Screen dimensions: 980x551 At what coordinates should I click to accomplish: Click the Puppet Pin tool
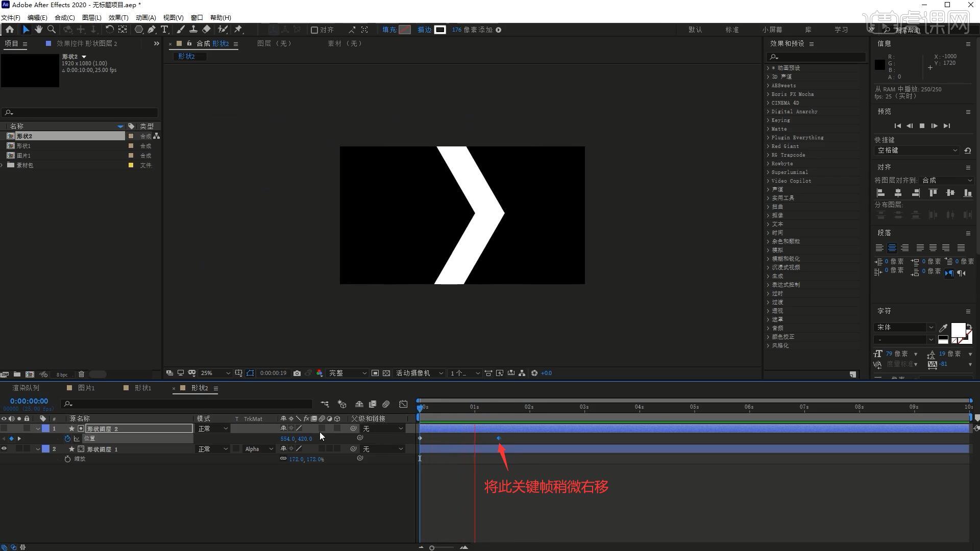238,30
